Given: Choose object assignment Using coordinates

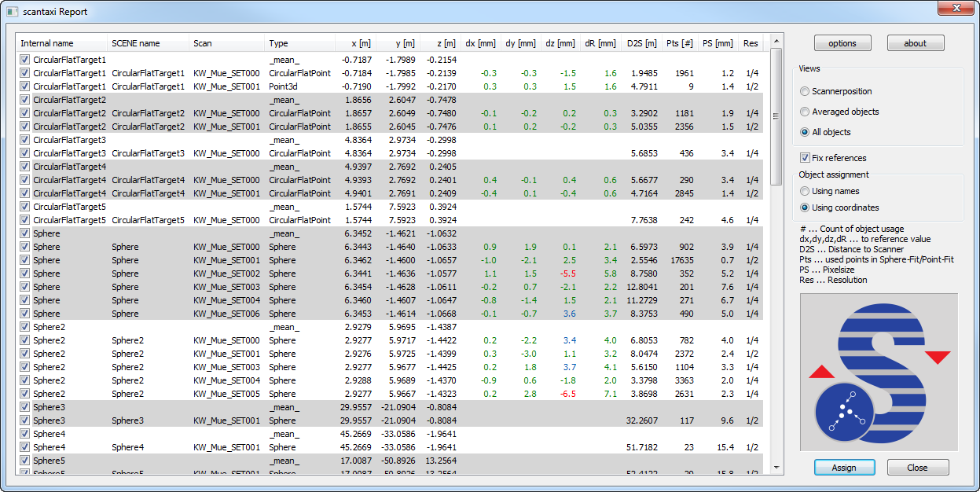Looking at the screenshot, I should [839, 207].
